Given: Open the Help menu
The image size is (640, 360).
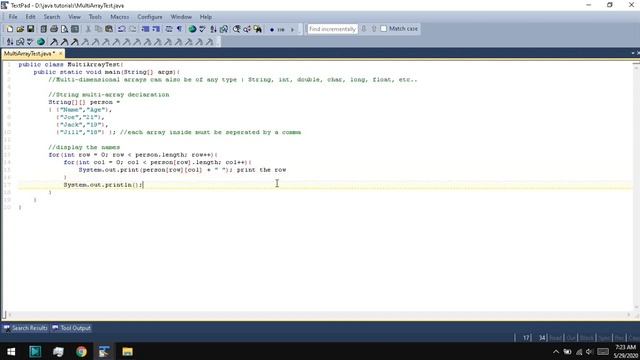Looking at the screenshot, I should click(206, 17).
